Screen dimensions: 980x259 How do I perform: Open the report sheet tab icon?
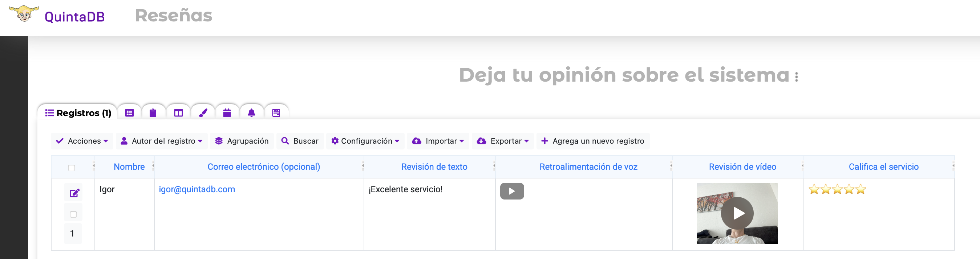(x=276, y=113)
